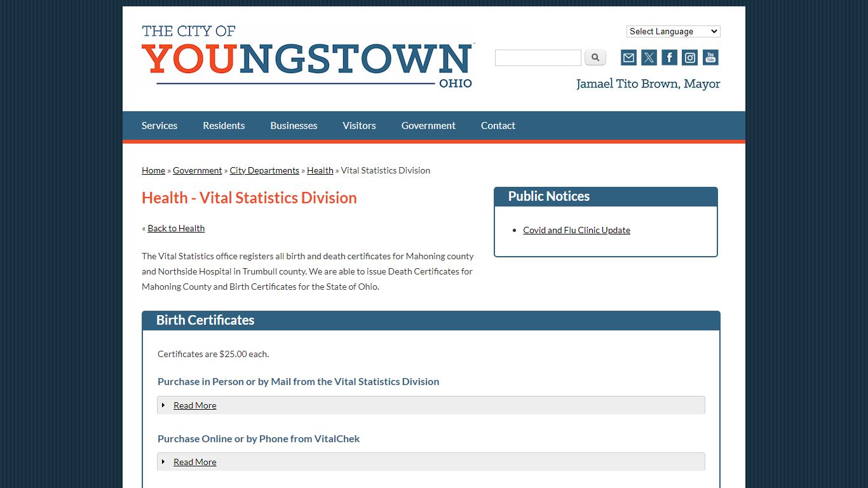This screenshot has width=868, height=488.
Task: Open the Instagram icon link
Action: click(690, 58)
